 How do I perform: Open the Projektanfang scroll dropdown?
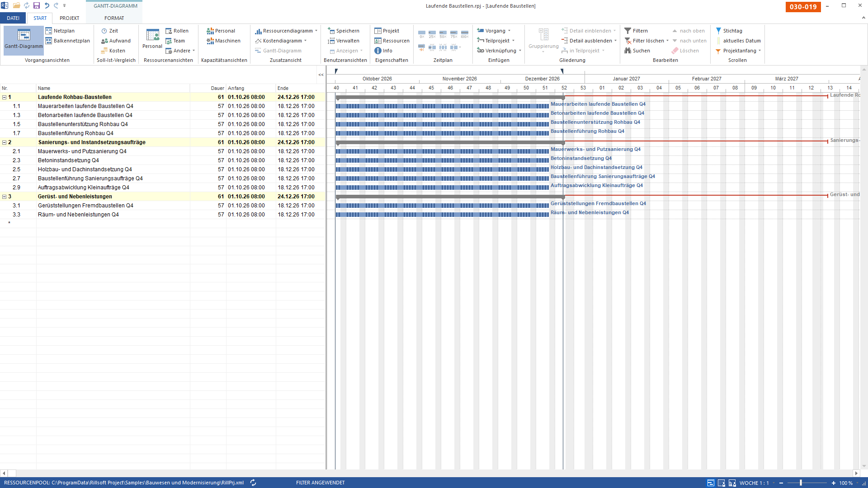pos(759,51)
